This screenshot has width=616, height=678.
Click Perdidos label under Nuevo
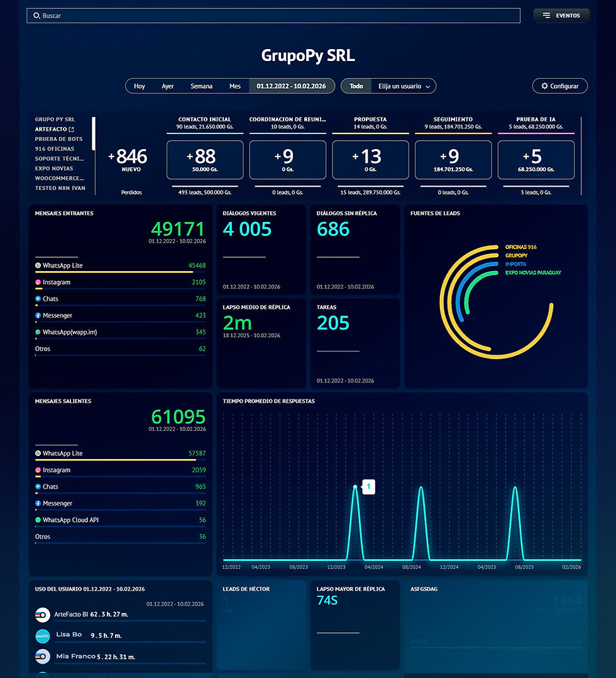[131, 192]
